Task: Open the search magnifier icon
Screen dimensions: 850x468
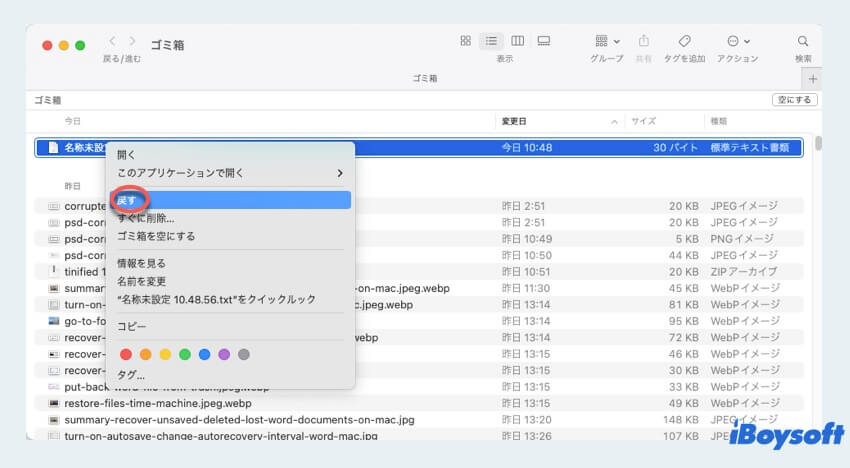Action: (803, 41)
